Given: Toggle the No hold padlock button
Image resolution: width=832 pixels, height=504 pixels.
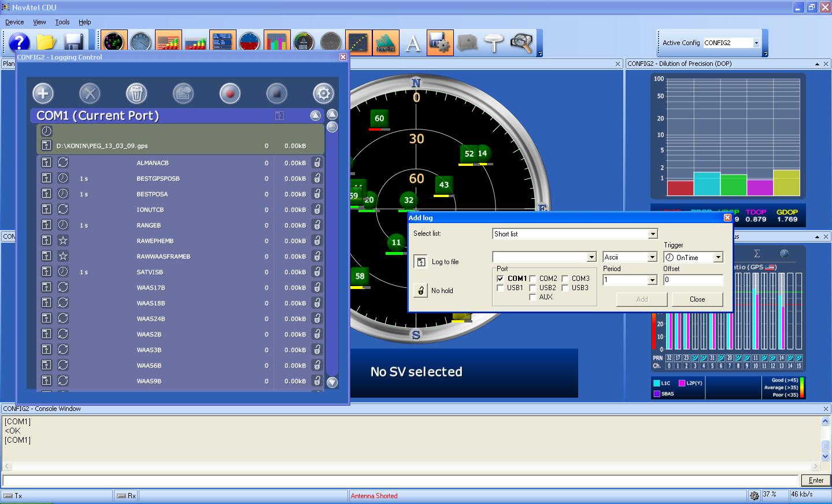Looking at the screenshot, I should click(x=421, y=290).
